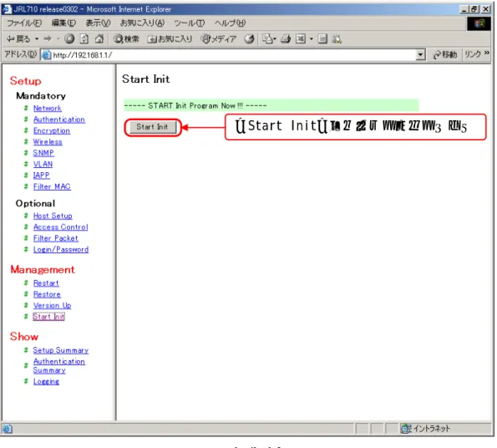Click the Start Init page heading

point(146,79)
